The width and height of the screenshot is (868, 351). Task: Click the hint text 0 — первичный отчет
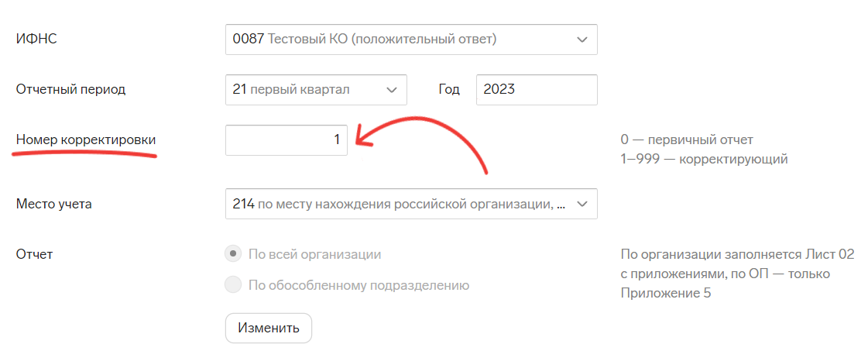pyautogui.click(x=686, y=140)
